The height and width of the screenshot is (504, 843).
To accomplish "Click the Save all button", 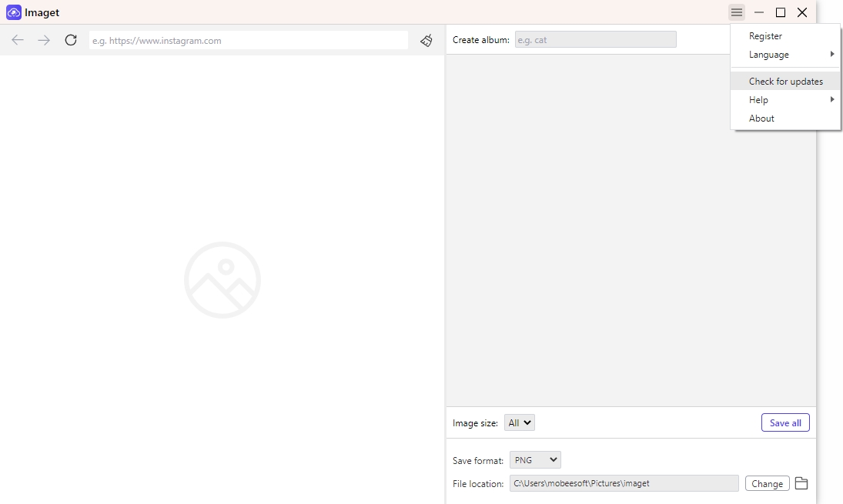I will tap(785, 423).
